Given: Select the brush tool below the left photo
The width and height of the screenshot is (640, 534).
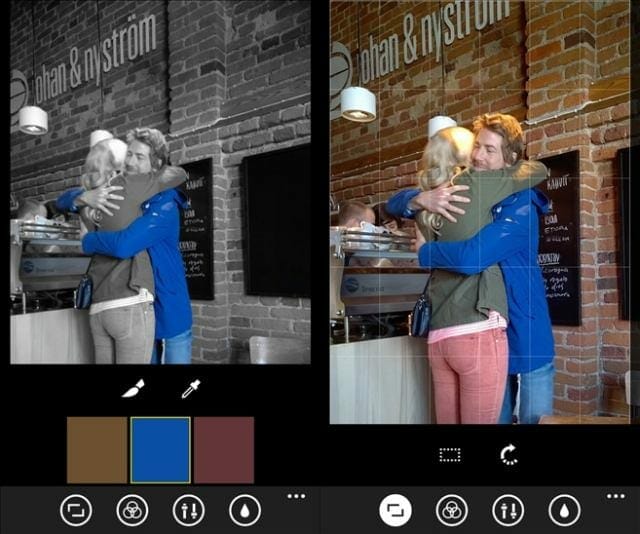Looking at the screenshot, I should 132,389.
